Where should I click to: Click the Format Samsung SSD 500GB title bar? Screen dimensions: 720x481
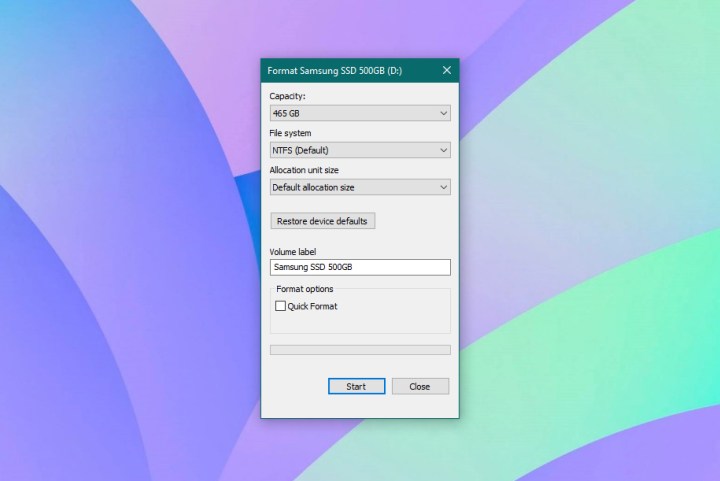click(x=340, y=71)
